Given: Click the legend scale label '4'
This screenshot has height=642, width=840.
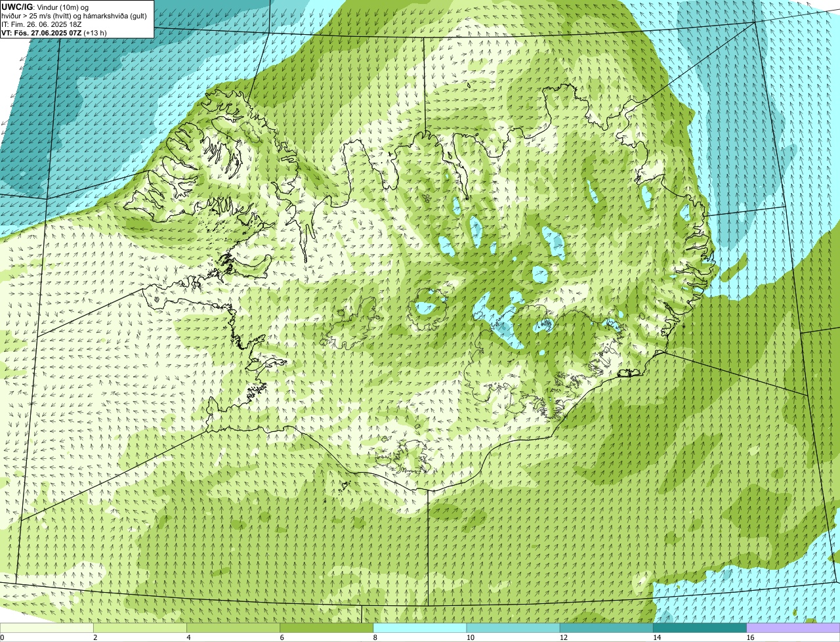Looking at the screenshot, I should pos(188,637).
